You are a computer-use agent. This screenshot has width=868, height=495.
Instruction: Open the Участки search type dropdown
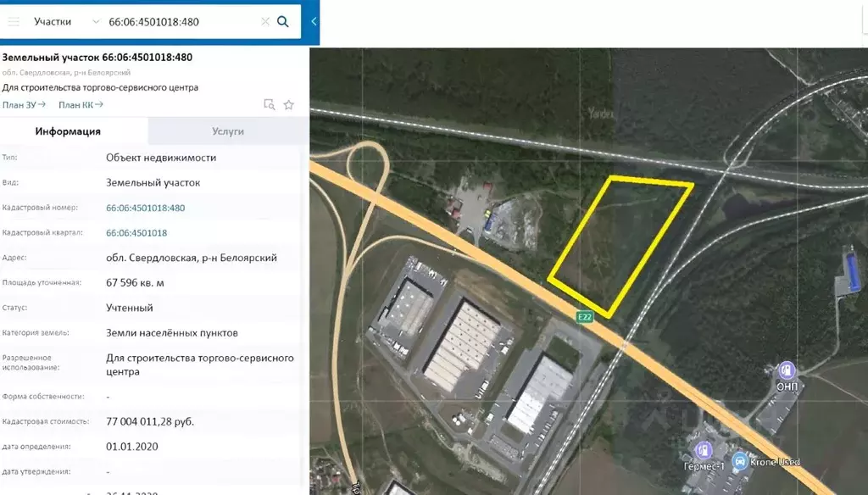[53, 21]
